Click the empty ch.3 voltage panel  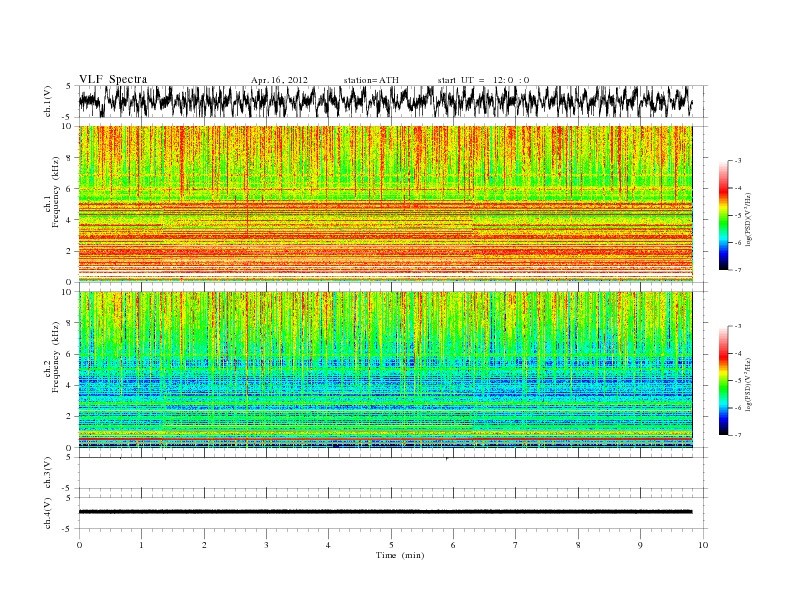click(x=392, y=473)
